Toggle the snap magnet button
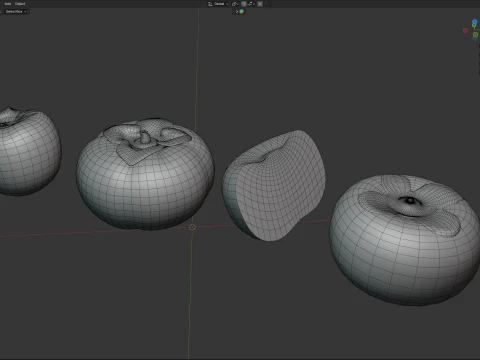The image size is (480, 360). pyautogui.click(x=244, y=4)
